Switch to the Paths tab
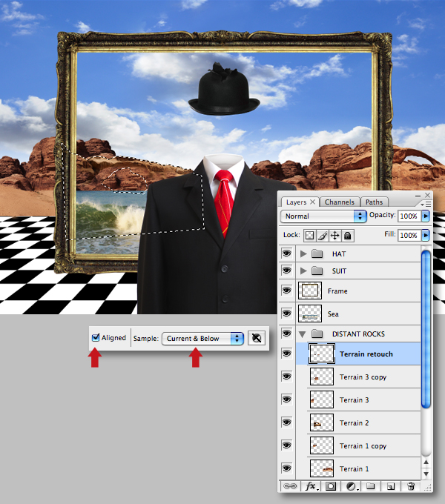 tap(375, 202)
